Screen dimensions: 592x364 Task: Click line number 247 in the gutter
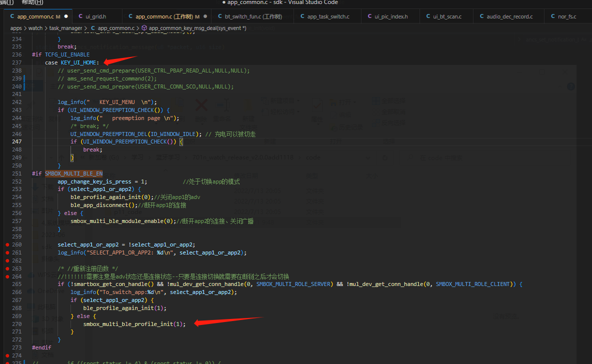pyautogui.click(x=16, y=141)
